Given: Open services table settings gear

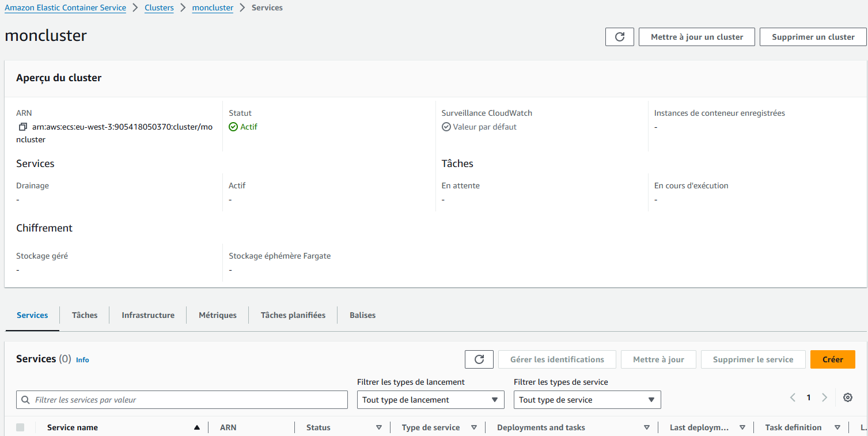Looking at the screenshot, I should tap(847, 397).
